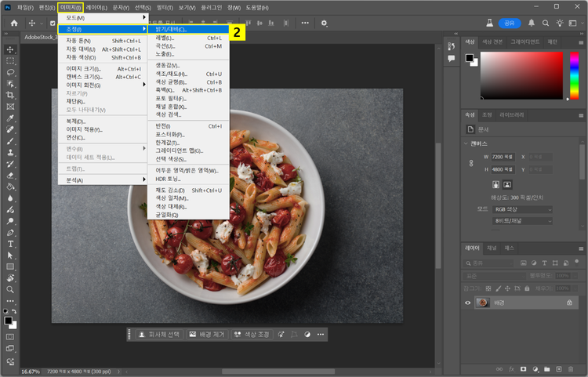Select the Path Selection tool
This screenshot has width=588, height=377.
[x=10, y=256]
